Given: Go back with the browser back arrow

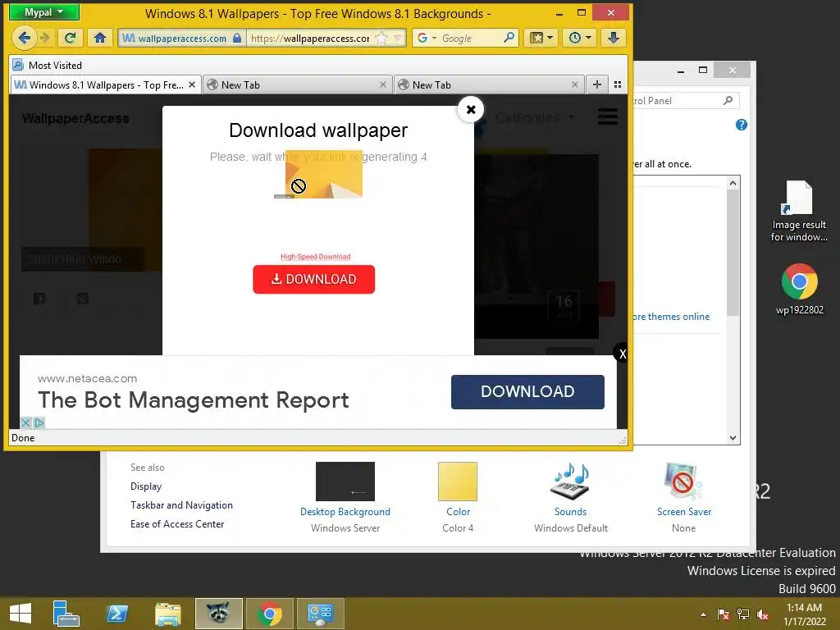Looking at the screenshot, I should coord(24,38).
